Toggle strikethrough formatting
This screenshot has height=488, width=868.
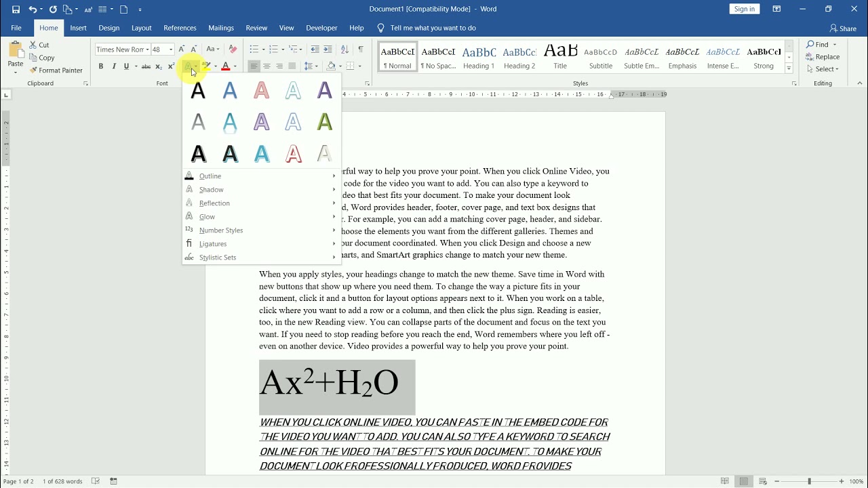pos(146,66)
